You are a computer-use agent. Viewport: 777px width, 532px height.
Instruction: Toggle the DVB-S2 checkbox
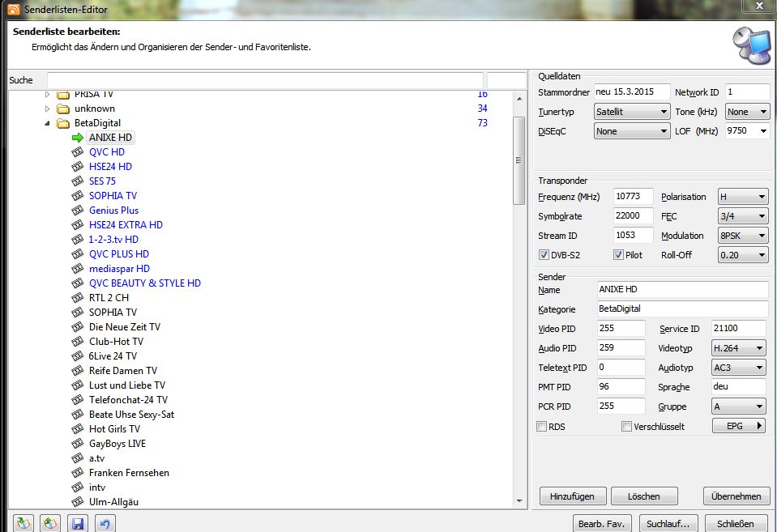(x=544, y=255)
